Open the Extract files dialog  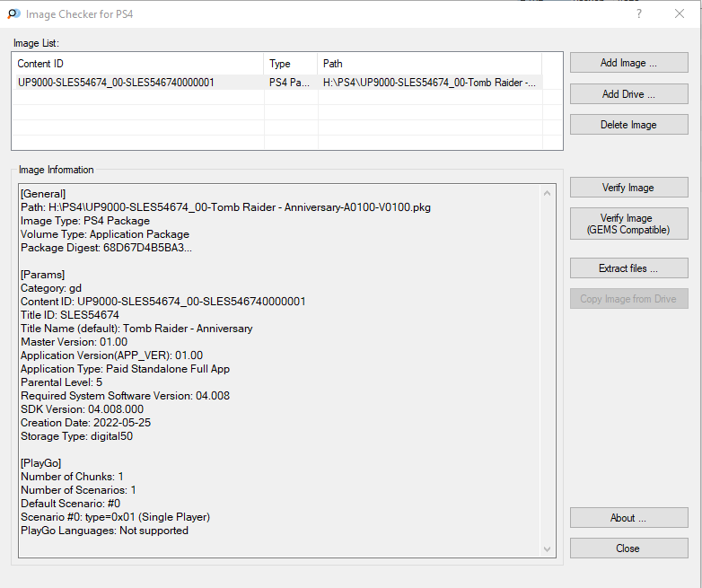[628, 268]
